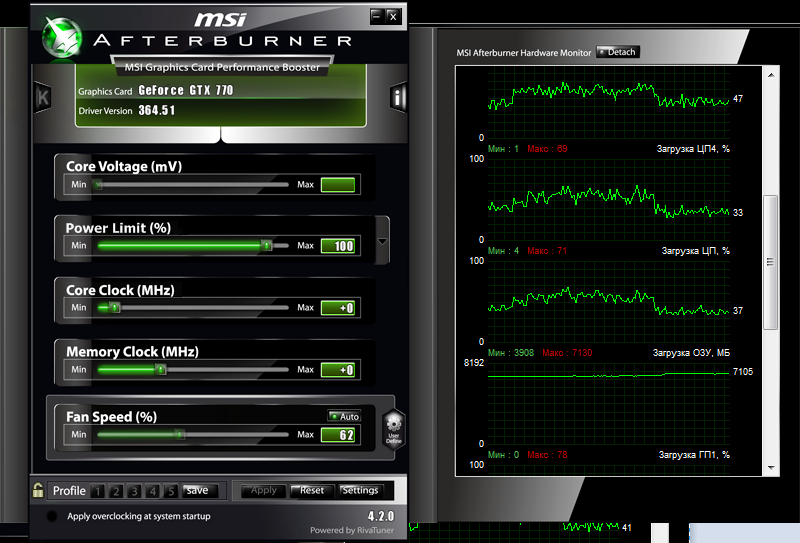The image size is (800, 543).
Task: Click the Power Limit value field showing 100
Action: click(338, 246)
